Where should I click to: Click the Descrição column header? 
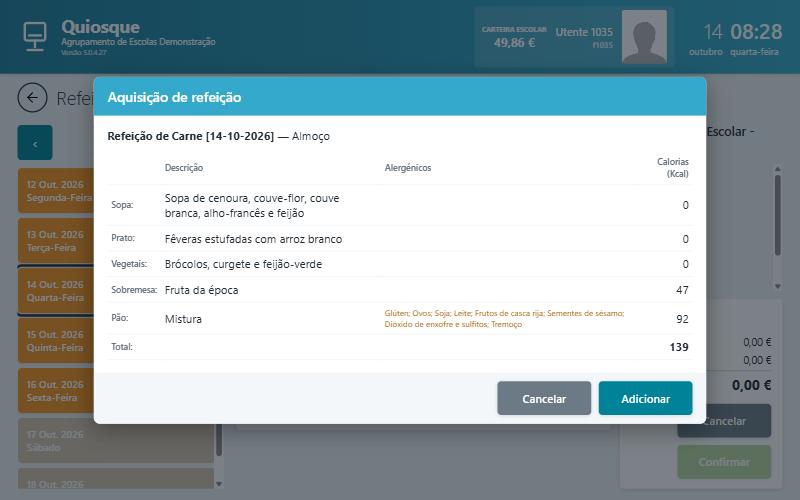[x=184, y=167]
